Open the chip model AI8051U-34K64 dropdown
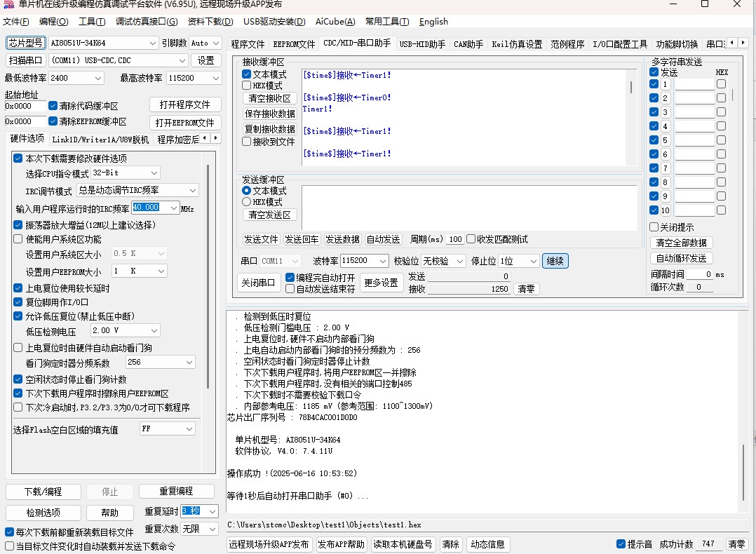The height and width of the screenshot is (554, 756). (x=154, y=43)
